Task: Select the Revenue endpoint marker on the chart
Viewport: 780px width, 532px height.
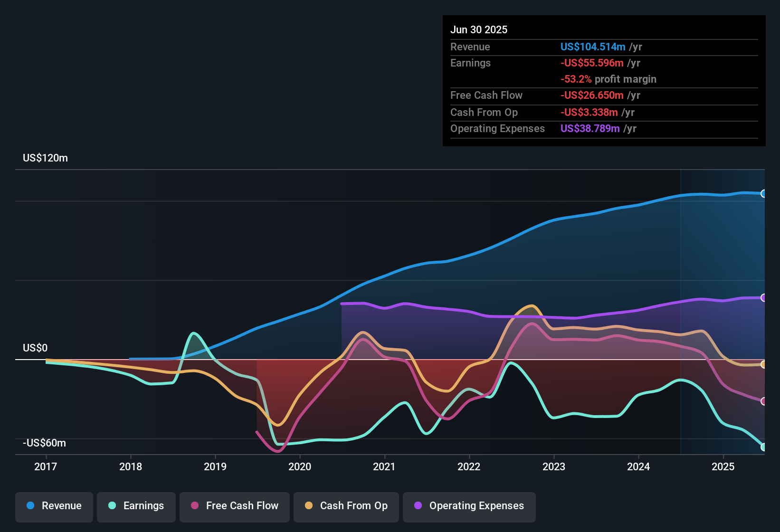Action: point(763,194)
